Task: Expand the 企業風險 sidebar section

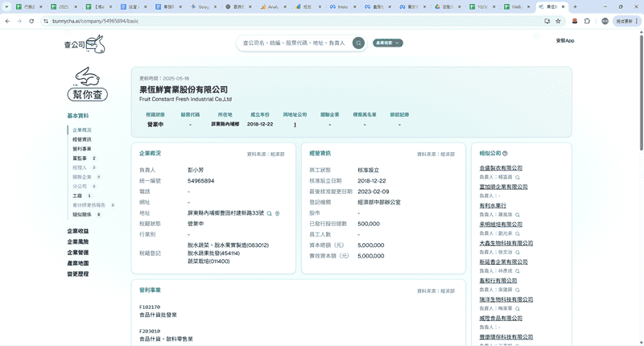Action: (x=78, y=241)
